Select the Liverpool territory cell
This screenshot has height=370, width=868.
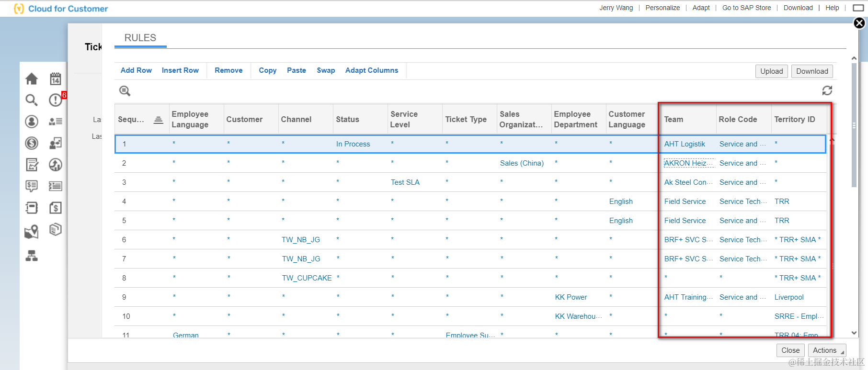pyautogui.click(x=789, y=297)
